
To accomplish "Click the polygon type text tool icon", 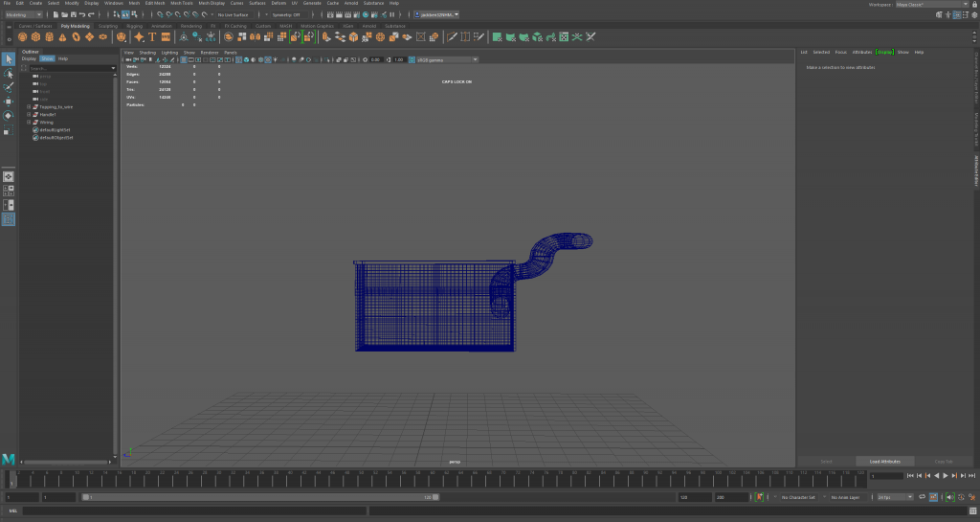I will click(152, 37).
